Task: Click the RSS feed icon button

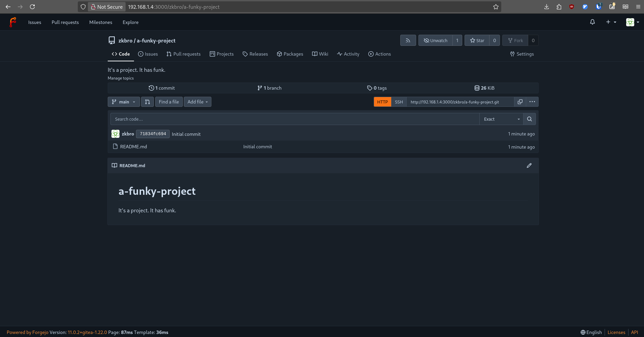Action: (x=408, y=40)
